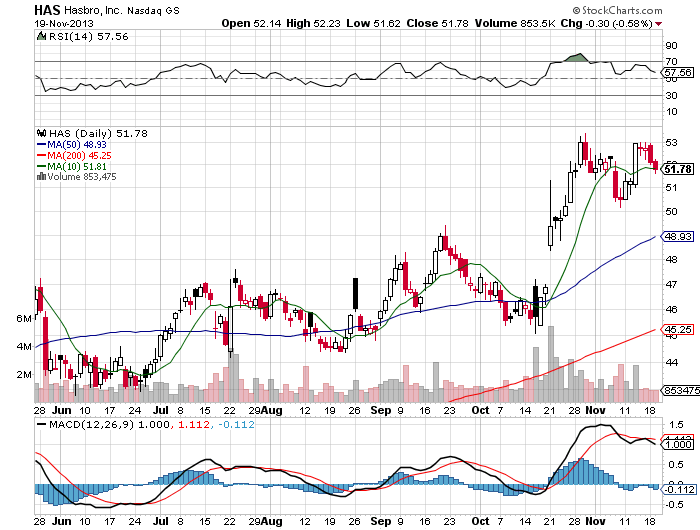Click the red 1.112 MACD signal value
700x530 pixels.
193,424
